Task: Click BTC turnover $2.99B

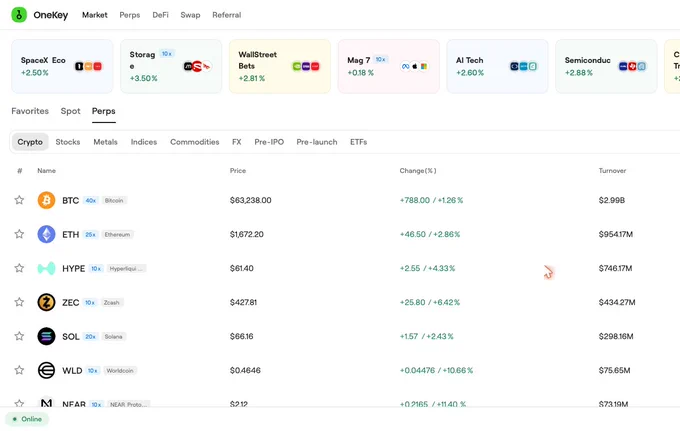Action: point(611,200)
